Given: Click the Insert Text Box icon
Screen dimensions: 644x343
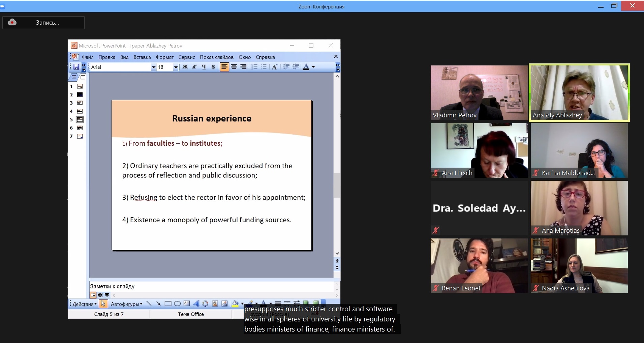Looking at the screenshot, I should [x=187, y=304].
